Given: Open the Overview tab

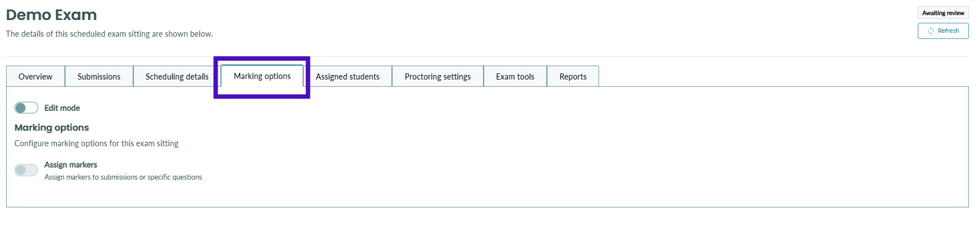Looking at the screenshot, I should pos(36,76).
